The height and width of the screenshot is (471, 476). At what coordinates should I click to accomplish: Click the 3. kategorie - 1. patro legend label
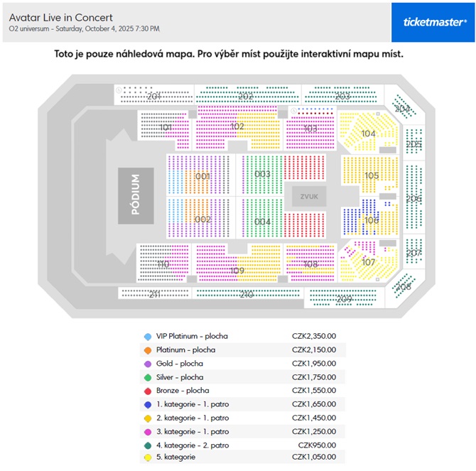click(x=193, y=431)
